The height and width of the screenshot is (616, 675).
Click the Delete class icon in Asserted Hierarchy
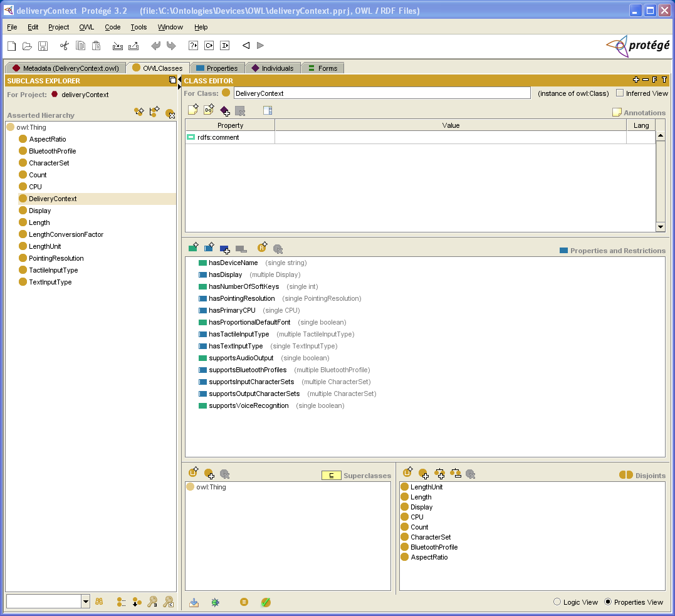click(x=170, y=113)
